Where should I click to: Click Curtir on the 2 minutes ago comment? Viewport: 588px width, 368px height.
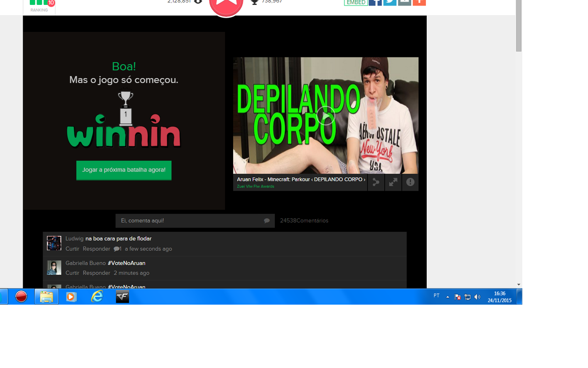pos(72,273)
